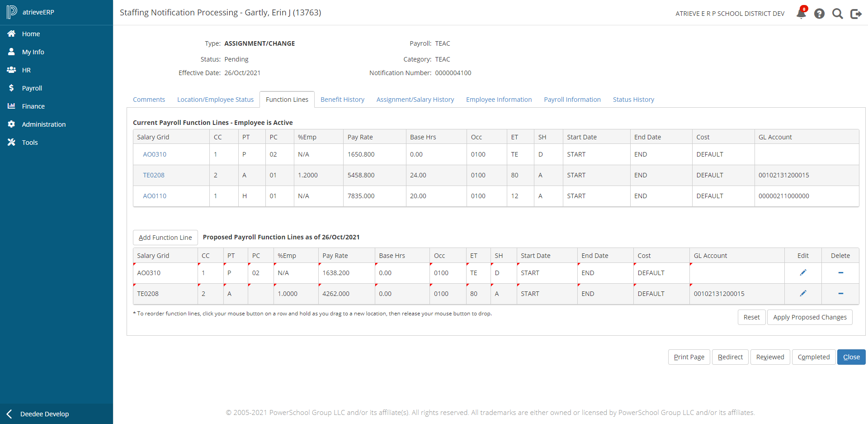
Task: Click the help question mark icon
Action: click(819, 14)
